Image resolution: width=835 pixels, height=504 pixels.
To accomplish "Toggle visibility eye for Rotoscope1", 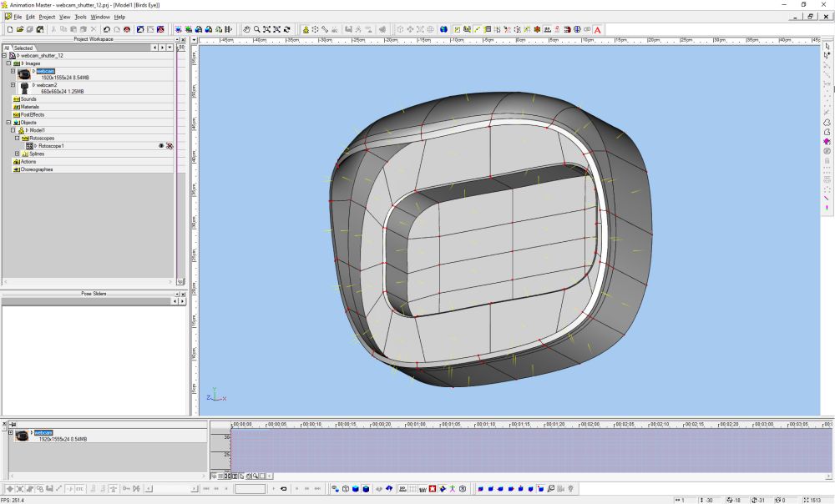I will [x=160, y=145].
